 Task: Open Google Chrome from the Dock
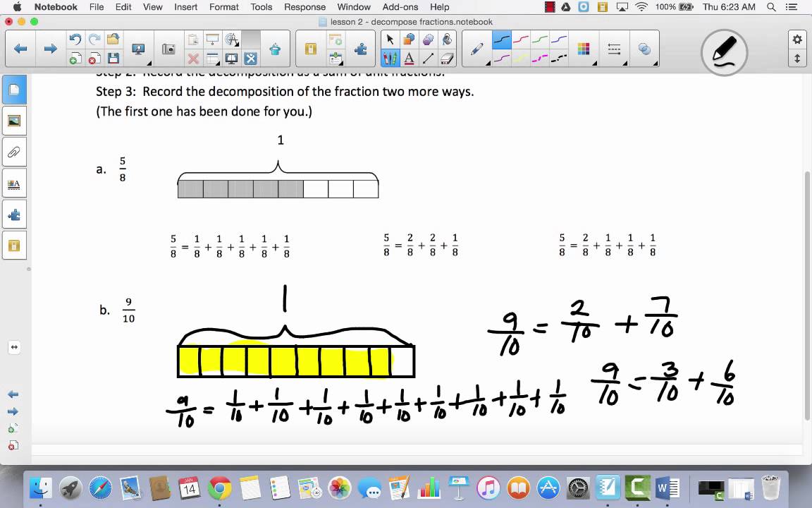coord(220,488)
